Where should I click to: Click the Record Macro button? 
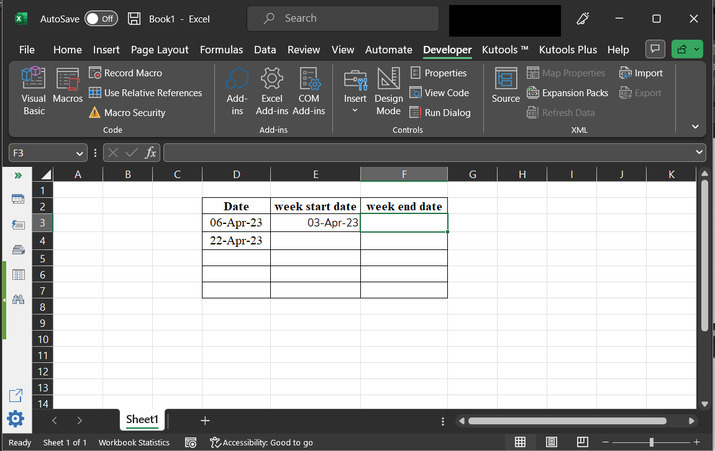(125, 73)
